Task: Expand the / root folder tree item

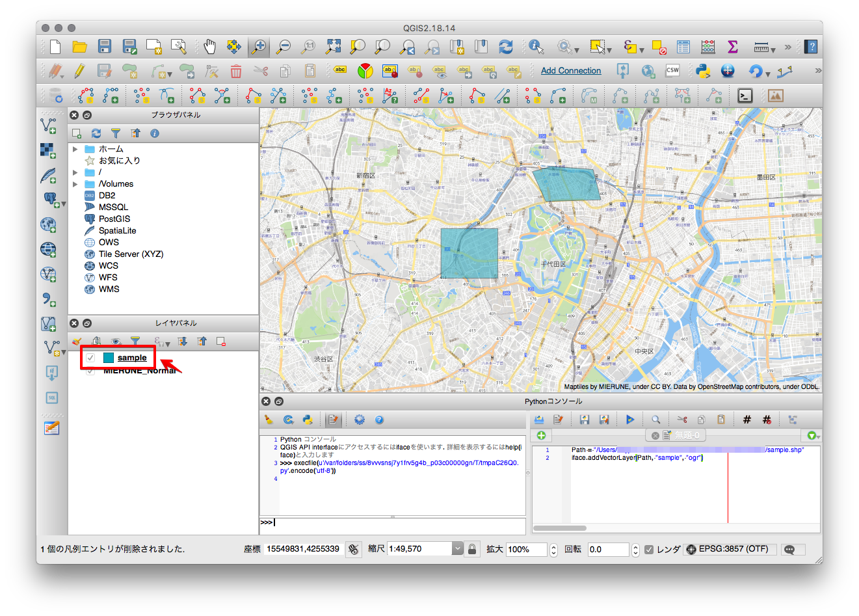Action: (75, 172)
